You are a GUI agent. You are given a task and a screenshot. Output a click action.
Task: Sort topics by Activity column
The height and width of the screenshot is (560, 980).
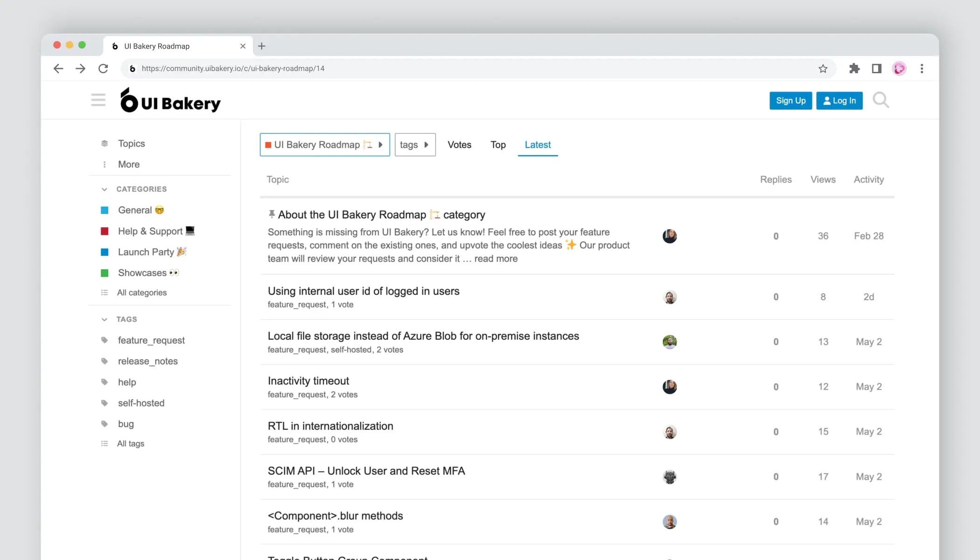pos(868,179)
